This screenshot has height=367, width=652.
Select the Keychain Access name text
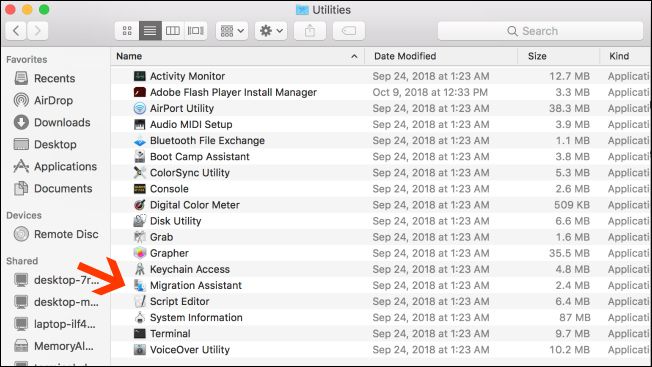[190, 269]
